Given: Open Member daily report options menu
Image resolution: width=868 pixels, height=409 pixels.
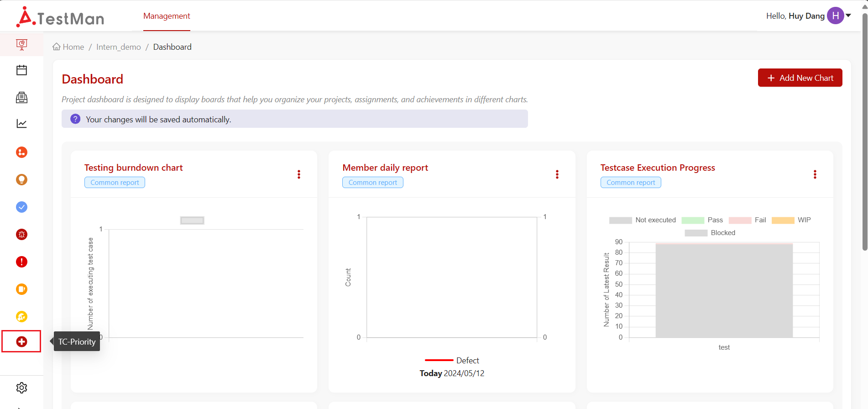Looking at the screenshot, I should pos(557,174).
